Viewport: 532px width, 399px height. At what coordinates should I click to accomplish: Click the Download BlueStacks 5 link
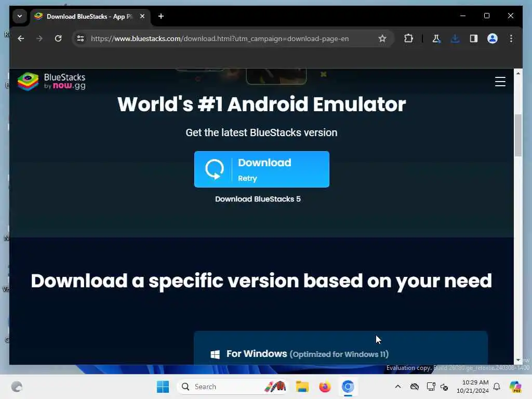click(x=258, y=199)
